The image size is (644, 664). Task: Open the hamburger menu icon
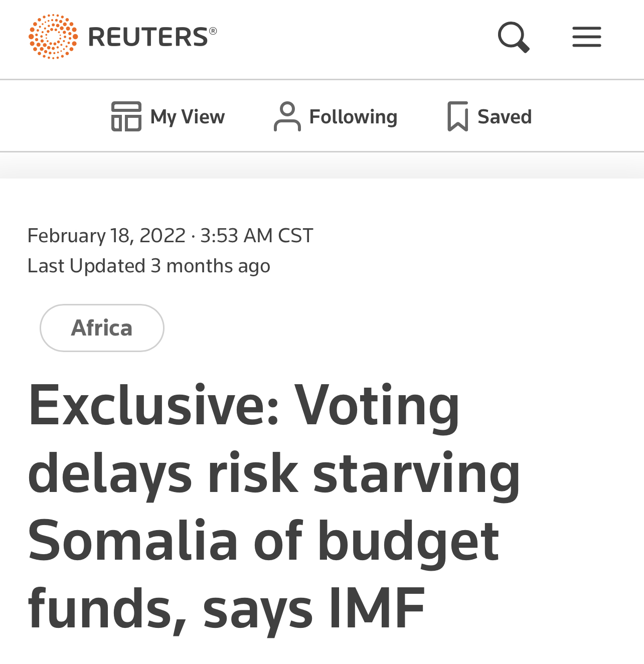click(587, 37)
